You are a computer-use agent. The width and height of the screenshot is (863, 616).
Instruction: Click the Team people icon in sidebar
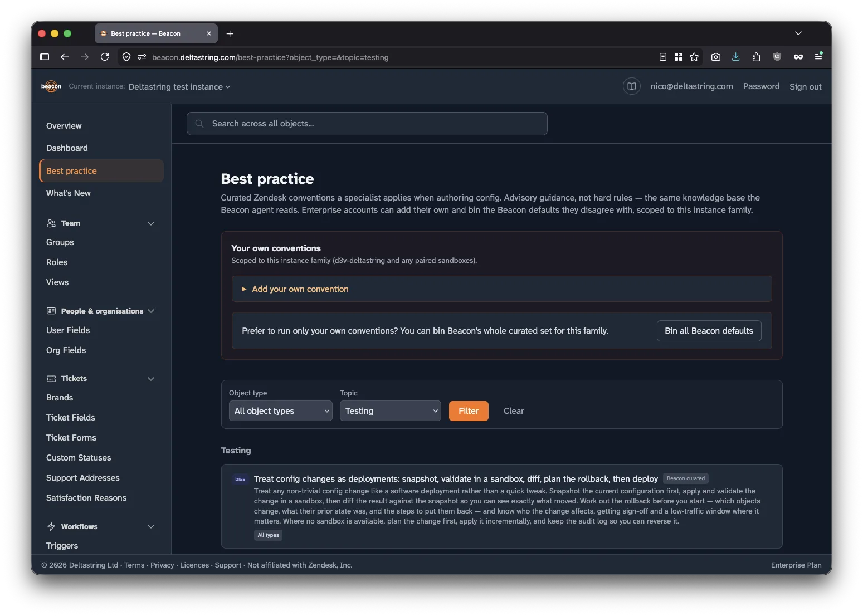[x=51, y=223]
